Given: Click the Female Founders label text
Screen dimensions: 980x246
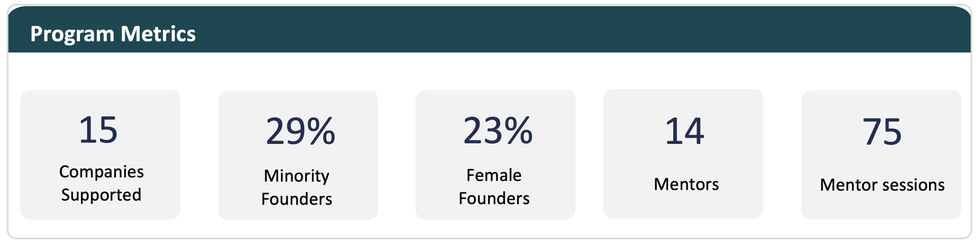Looking at the screenshot, I should click(494, 187).
